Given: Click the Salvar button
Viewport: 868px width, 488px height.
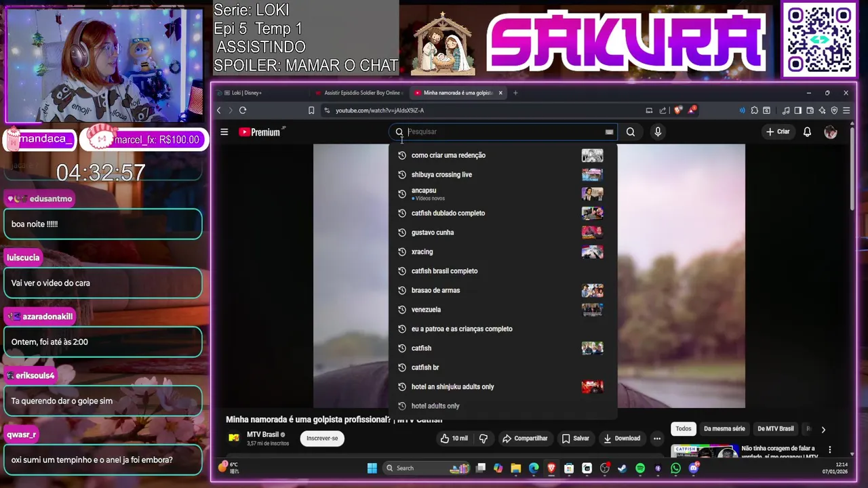Looking at the screenshot, I should click(576, 439).
